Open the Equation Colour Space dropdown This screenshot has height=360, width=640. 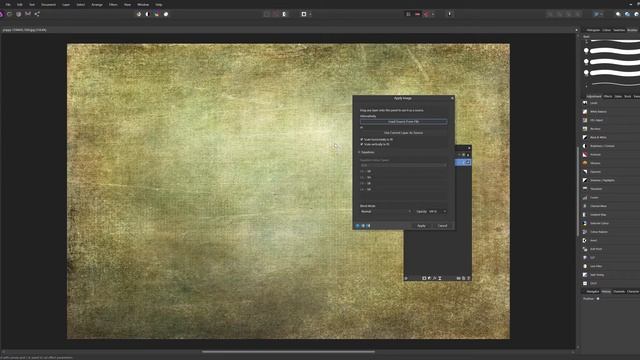[403, 165]
